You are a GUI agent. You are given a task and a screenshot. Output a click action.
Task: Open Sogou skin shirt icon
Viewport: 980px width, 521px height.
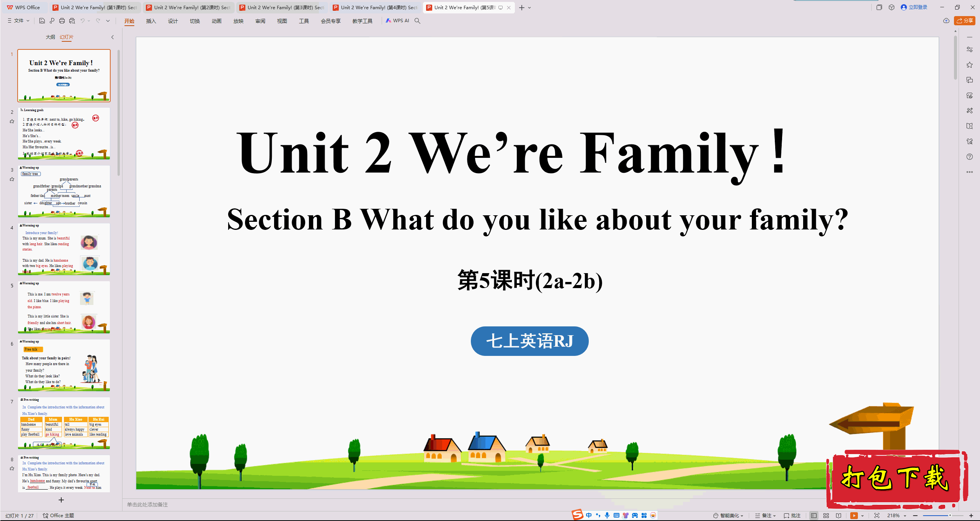626,515
